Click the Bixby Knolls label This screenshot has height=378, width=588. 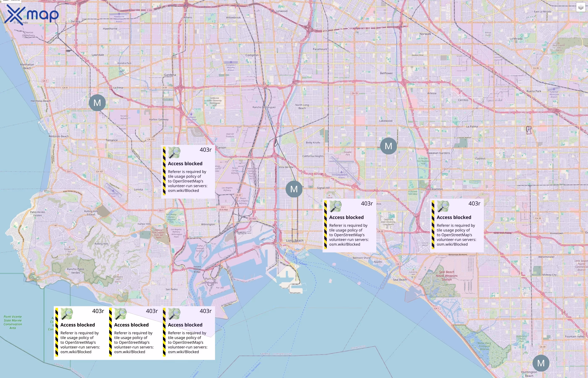(x=313, y=143)
